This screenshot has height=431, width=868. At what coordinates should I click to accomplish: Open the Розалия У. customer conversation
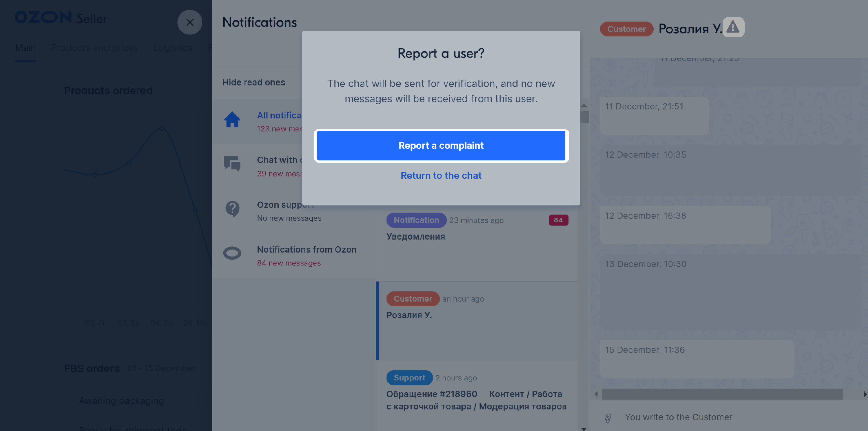[x=478, y=321]
